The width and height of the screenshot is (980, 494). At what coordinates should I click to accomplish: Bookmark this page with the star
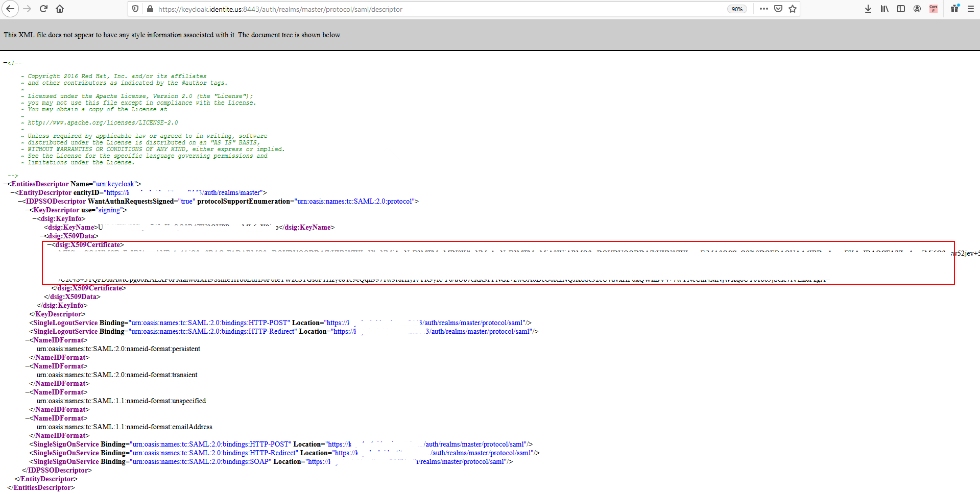[x=793, y=9]
